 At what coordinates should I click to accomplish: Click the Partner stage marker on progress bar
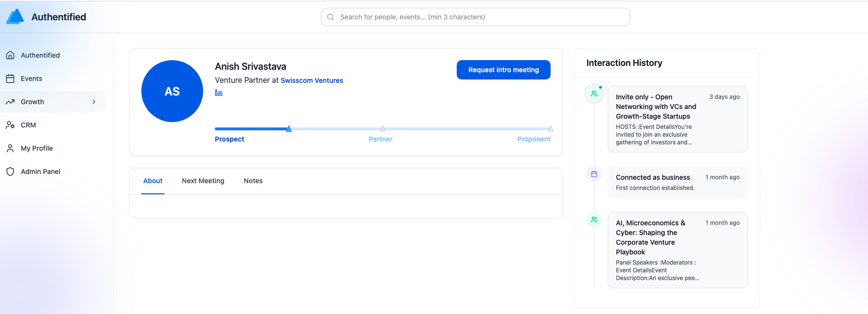(x=383, y=129)
